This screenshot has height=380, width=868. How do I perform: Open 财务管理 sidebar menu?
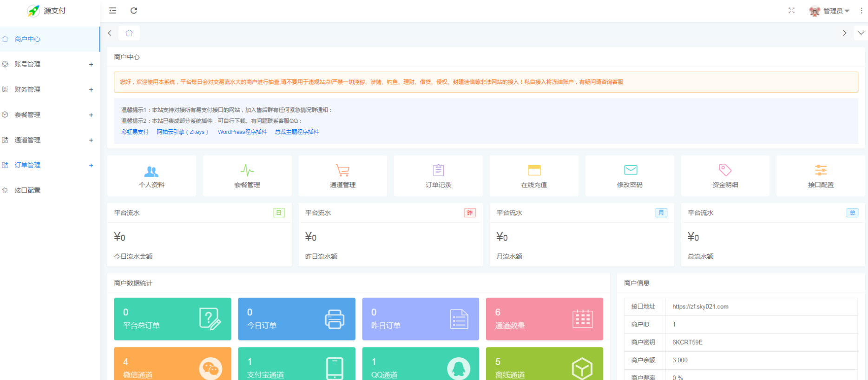pos(50,89)
